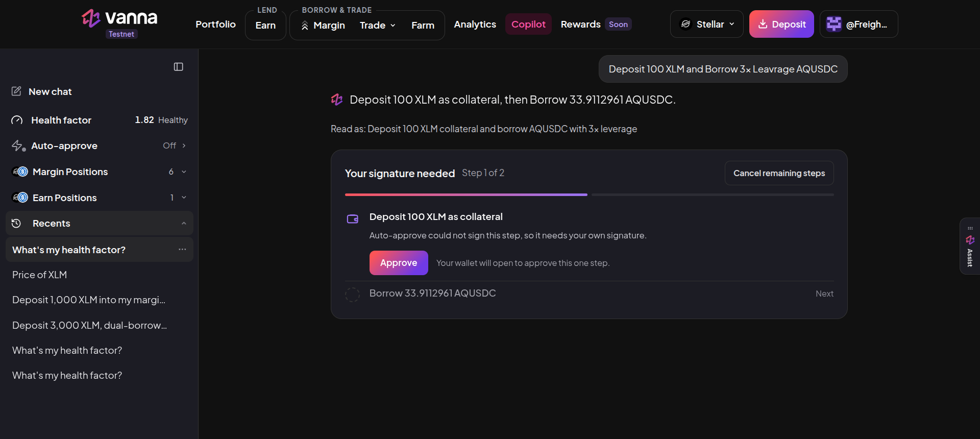Open the Margin page
The height and width of the screenshot is (439, 980).
click(323, 25)
